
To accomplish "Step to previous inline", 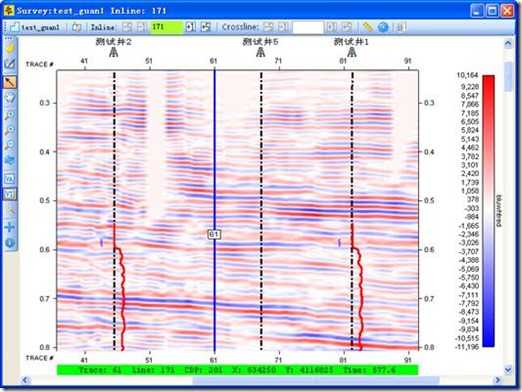I will click(x=141, y=27).
